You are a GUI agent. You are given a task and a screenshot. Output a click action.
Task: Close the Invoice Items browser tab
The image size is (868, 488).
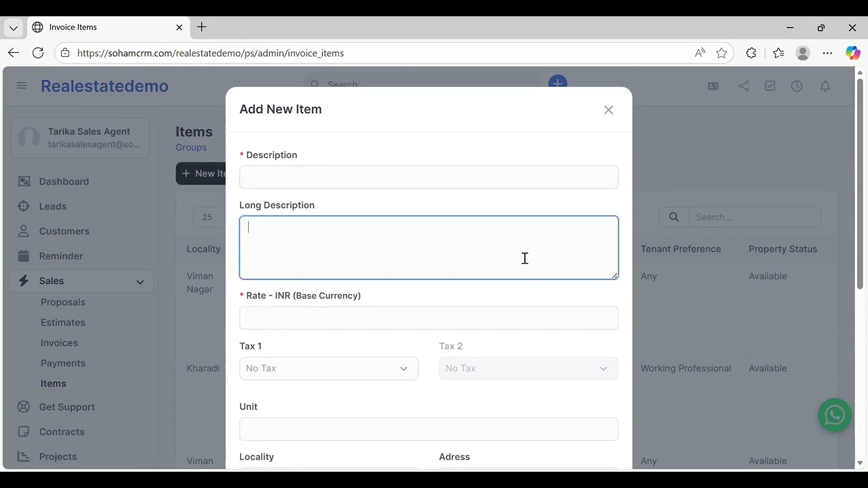coord(179,27)
